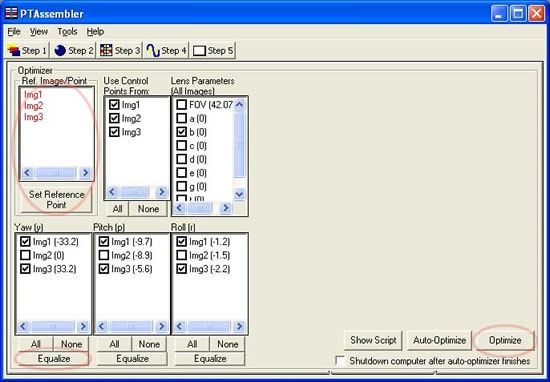Click the Optimize button
The image size is (550, 382).
click(x=505, y=340)
